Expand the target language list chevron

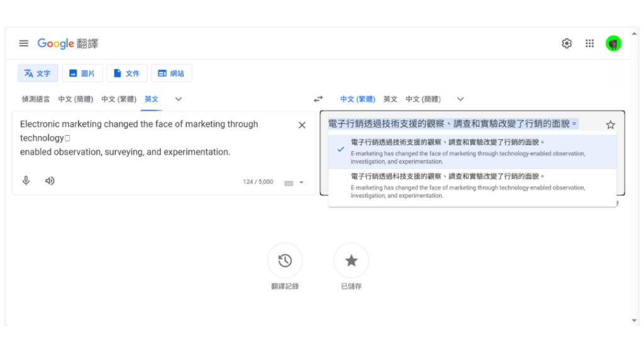point(460,99)
